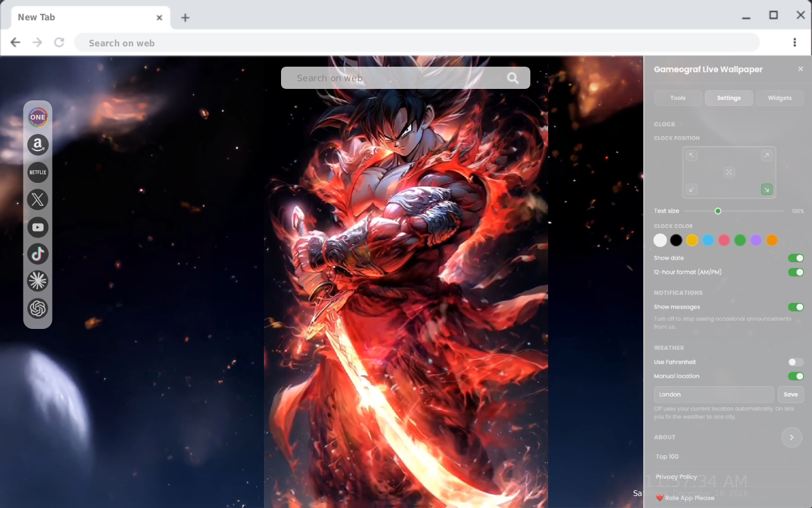
Task: Click the Text size slider handle
Action: [x=718, y=211]
